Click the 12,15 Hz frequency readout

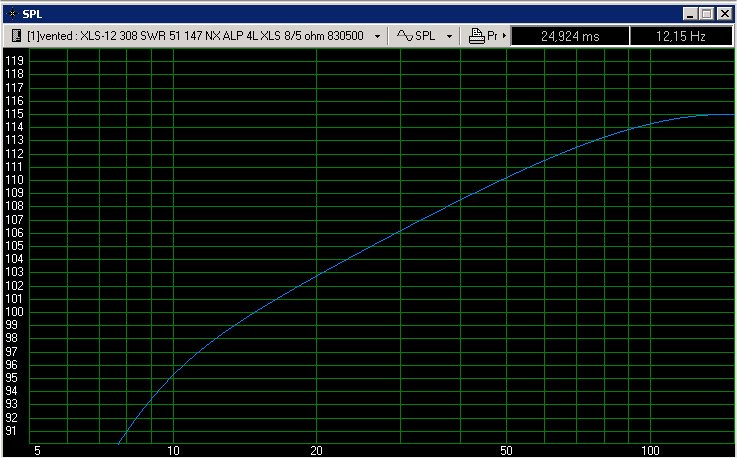coord(681,36)
